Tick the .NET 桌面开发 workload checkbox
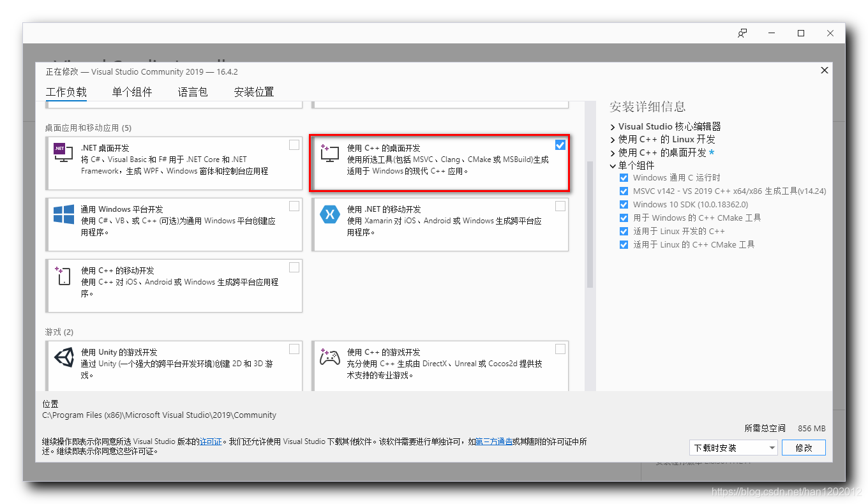 coord(294,145)
